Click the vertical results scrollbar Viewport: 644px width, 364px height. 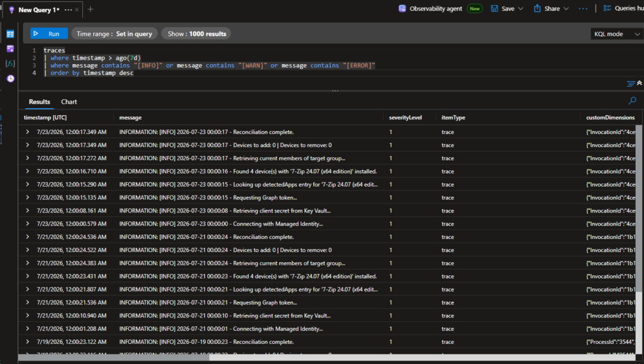pyautogui.click(x=639, y=209)
